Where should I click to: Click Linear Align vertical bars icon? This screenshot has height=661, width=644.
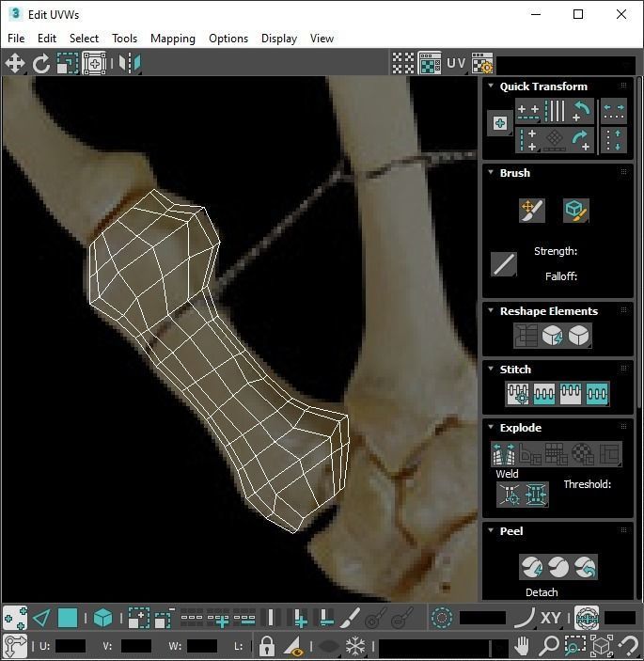555,111
